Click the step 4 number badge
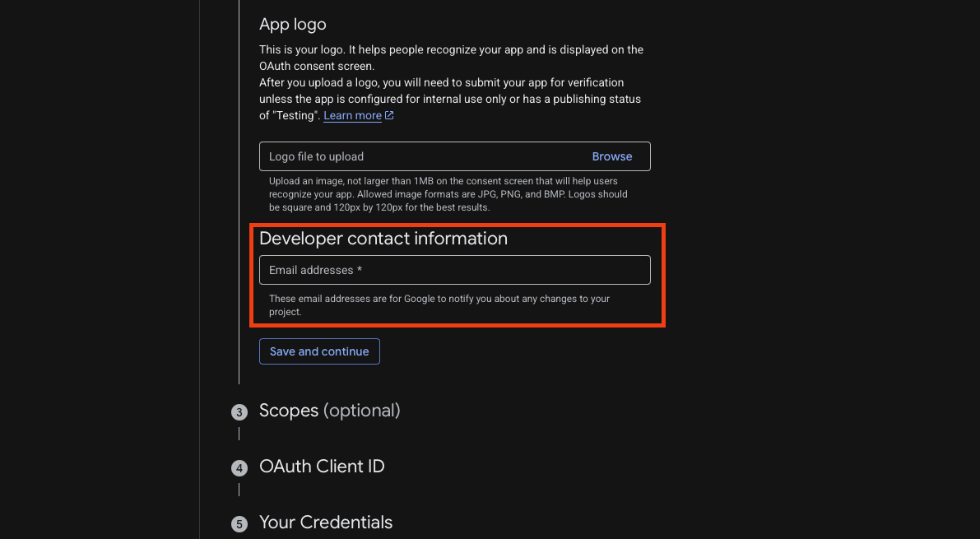The image size is (980, 539). tap(239, 468)
